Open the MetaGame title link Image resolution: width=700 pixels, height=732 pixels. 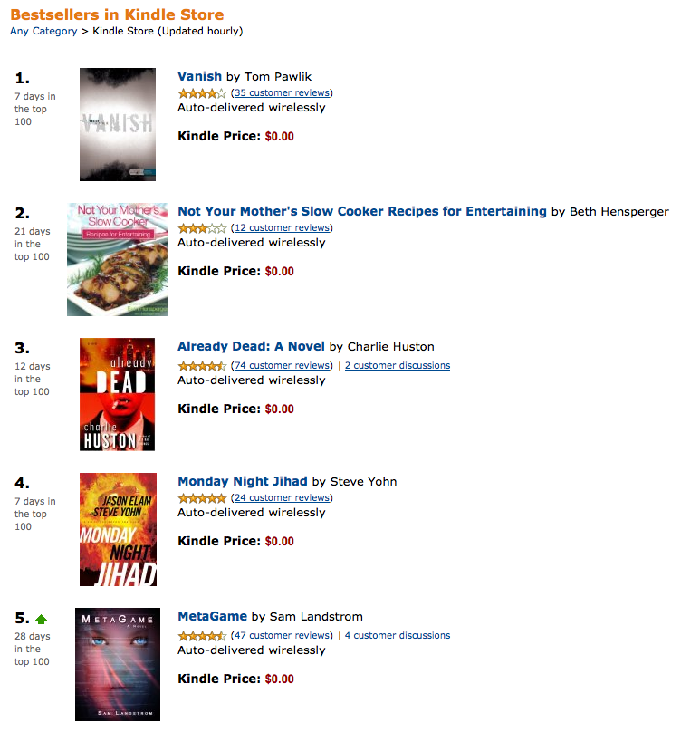coord(212,616)
